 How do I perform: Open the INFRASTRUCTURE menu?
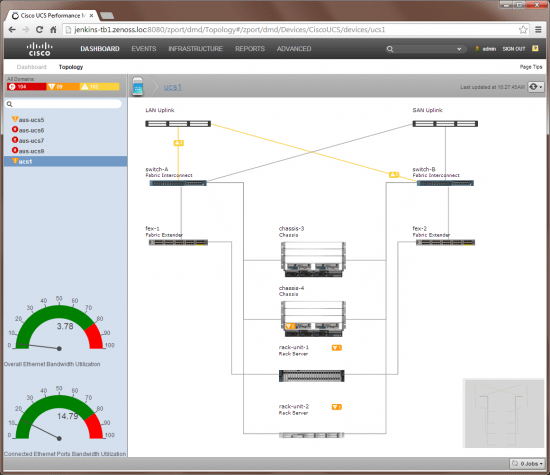point(195,49)
